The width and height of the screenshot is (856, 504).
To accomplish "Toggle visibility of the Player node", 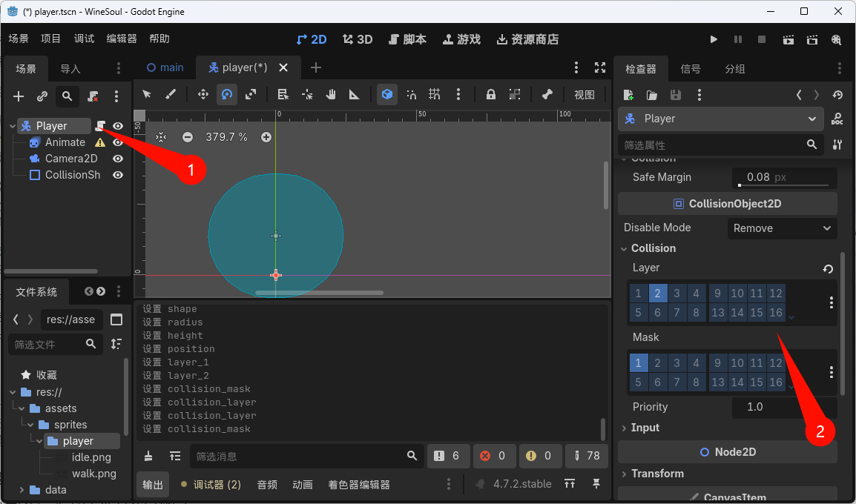I will (118, 126).
